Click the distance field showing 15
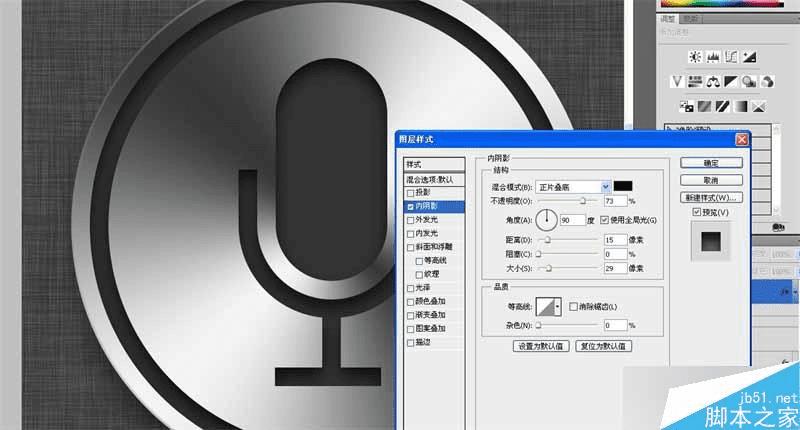Screen dimensions: 800x430 (x=615, y=240)
